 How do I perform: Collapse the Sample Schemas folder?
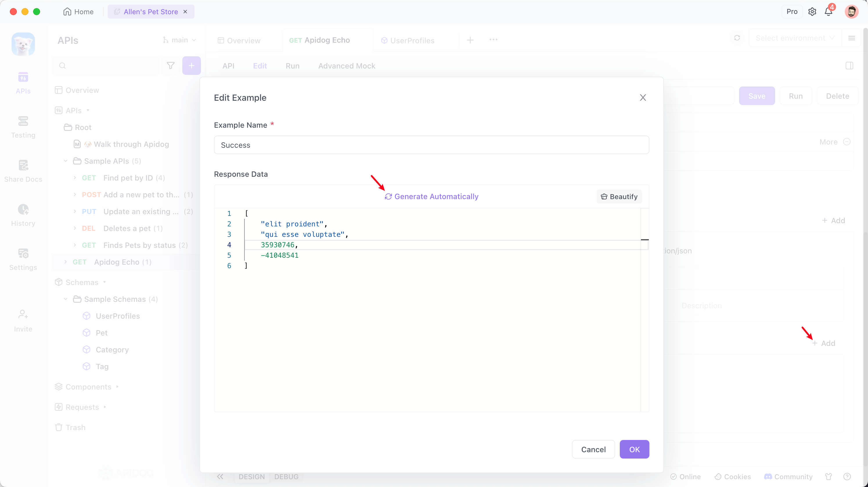point(66,299)
